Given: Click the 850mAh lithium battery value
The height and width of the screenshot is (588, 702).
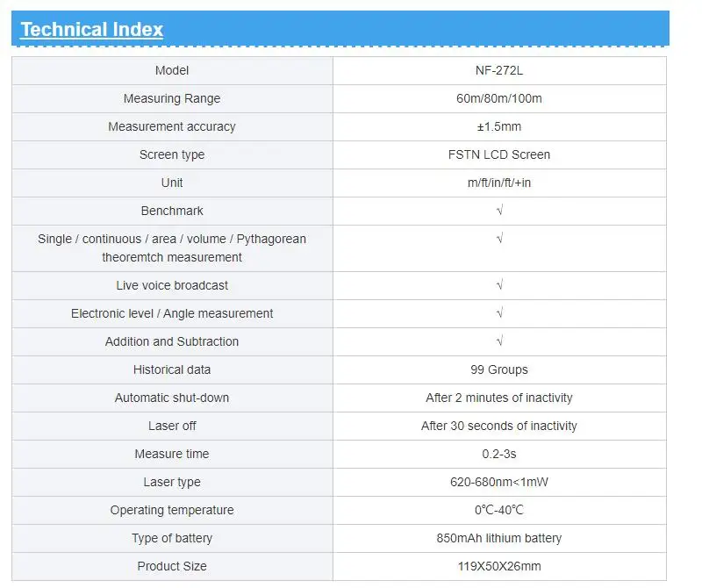Looking at the screenshot, I should [x=499, y=538].
